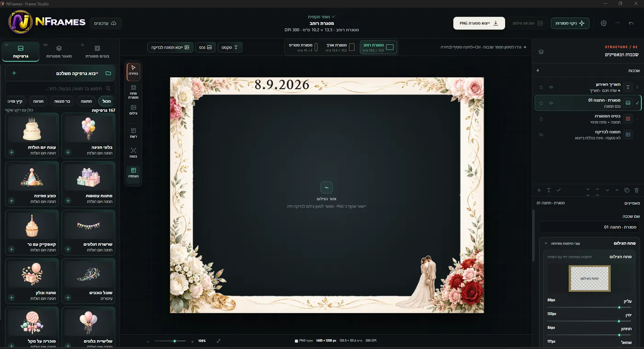644x349 pixels.
Task: Filter graphics by חתונה category
Action: coord(86,101)
